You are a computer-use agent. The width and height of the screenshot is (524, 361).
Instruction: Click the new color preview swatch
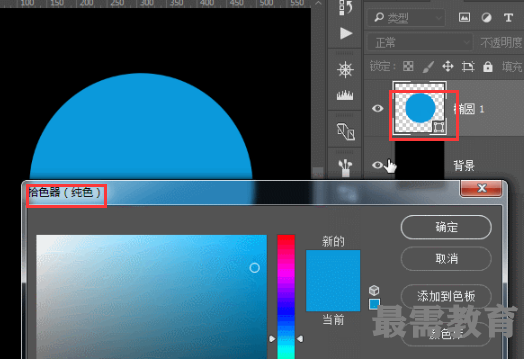coord(333,265)
